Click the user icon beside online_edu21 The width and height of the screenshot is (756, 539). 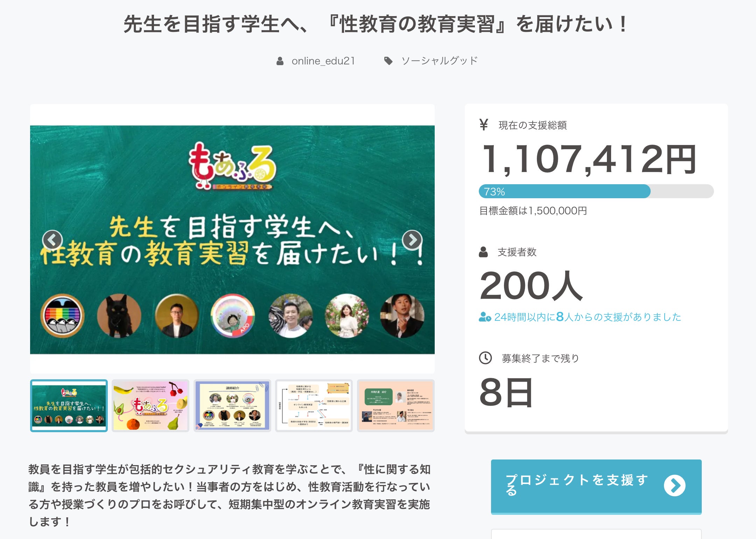(x=280, y=61)
